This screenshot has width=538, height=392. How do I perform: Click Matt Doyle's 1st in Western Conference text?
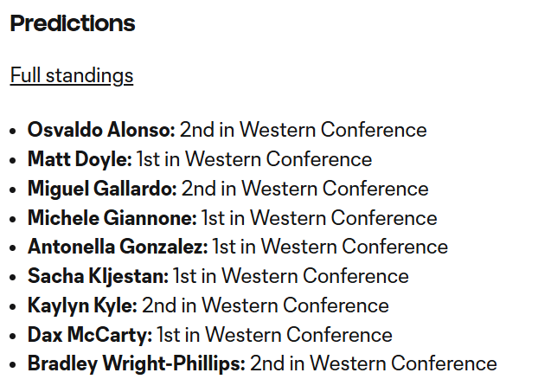[254, 160]
